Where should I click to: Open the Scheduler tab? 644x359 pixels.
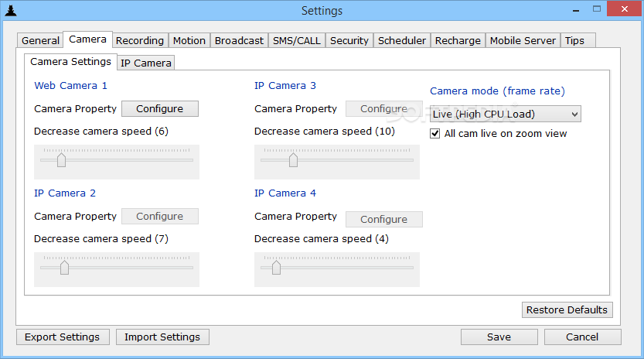click(402, 41)
